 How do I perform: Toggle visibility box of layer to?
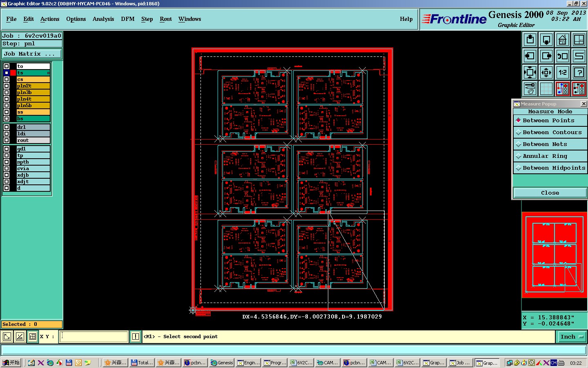(x=7, y=66)
